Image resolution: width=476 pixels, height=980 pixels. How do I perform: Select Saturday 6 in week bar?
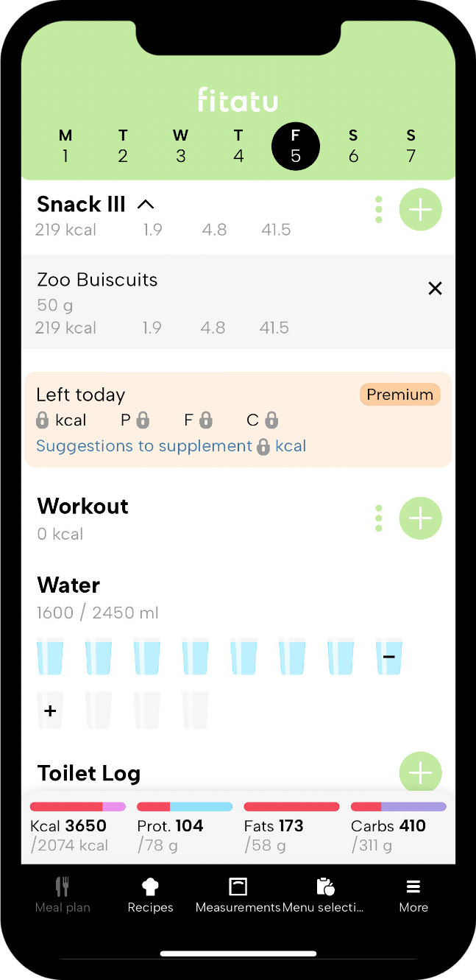pyautogui.click(x=353, y=146)
